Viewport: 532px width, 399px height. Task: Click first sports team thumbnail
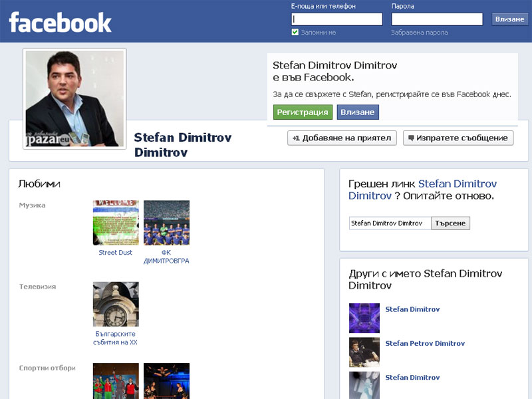tap(116, 380)
